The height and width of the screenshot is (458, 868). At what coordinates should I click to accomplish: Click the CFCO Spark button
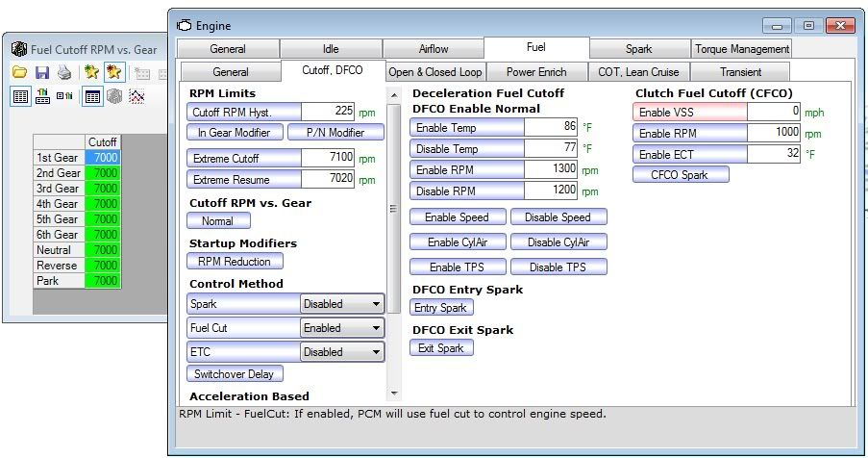681,174
